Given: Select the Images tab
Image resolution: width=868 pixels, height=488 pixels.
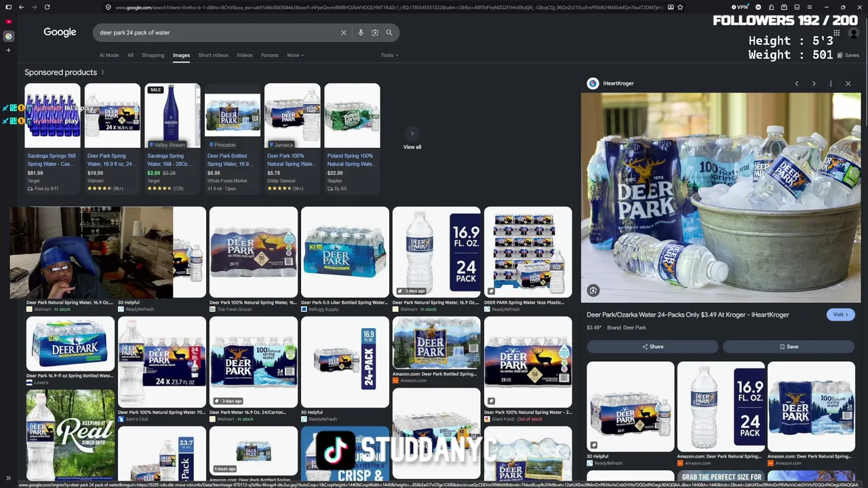Looking at the screenshot, I should pos(181,56).
